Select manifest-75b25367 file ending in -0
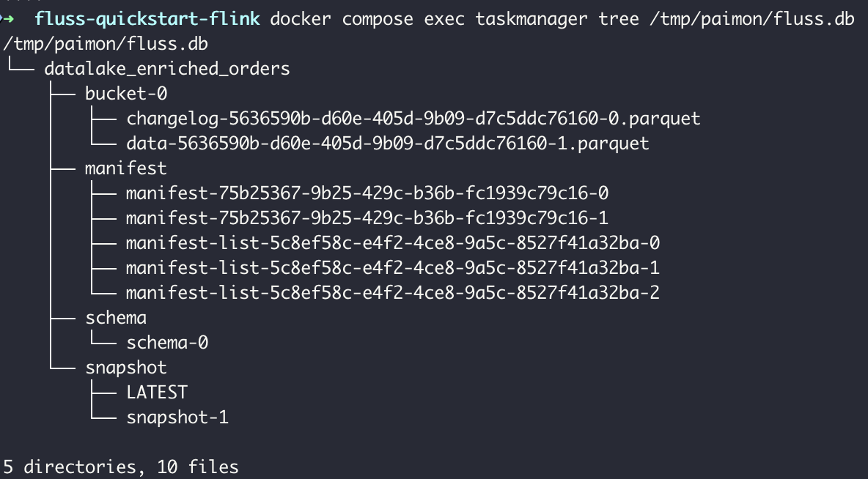The height and width of the screenshot is (479, 868). coord(367,193)
